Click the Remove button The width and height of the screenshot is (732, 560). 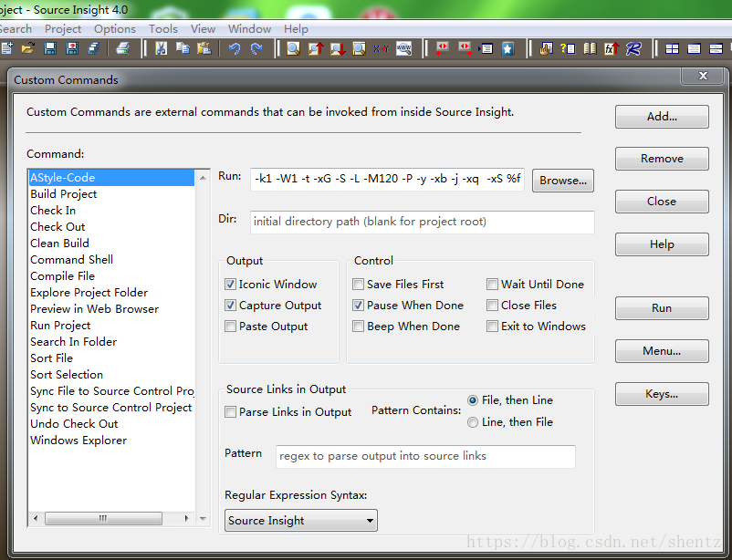pos(662,159)
